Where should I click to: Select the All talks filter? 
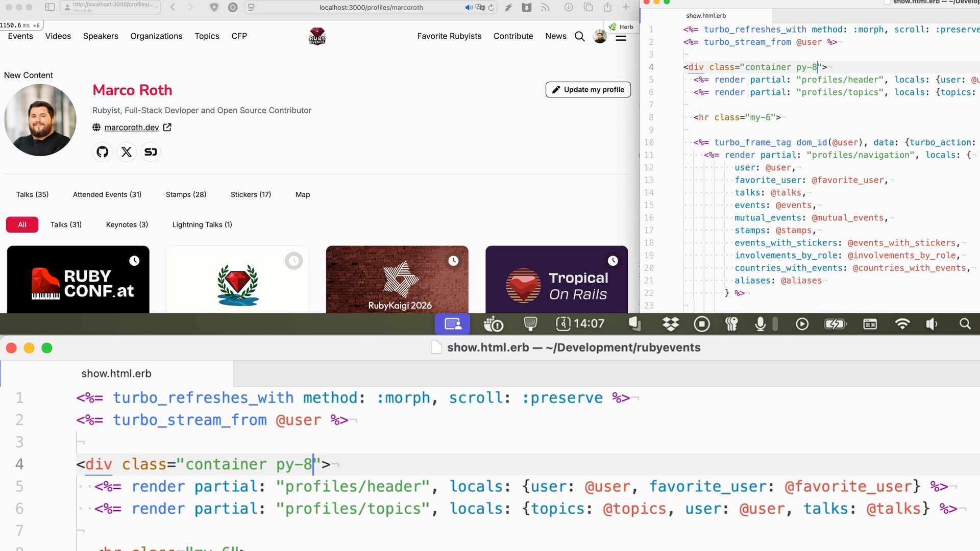click(x=22, y=224)
